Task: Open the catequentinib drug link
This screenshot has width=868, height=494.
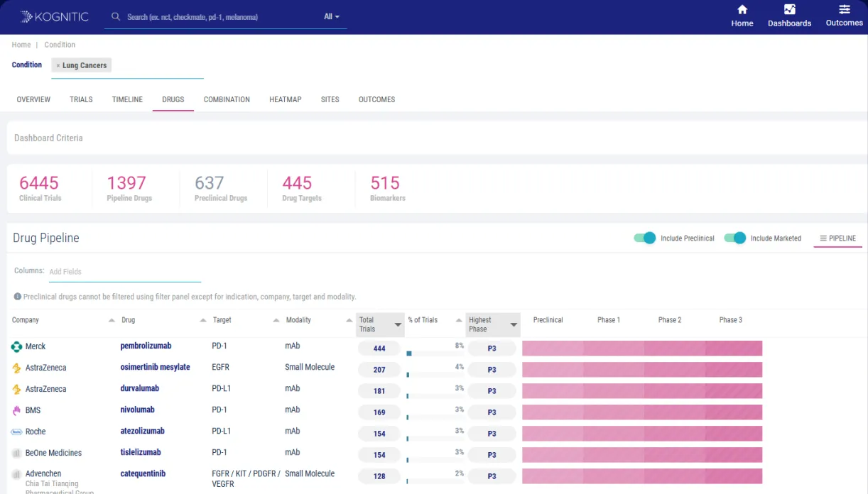Action: tap(143, 473)
